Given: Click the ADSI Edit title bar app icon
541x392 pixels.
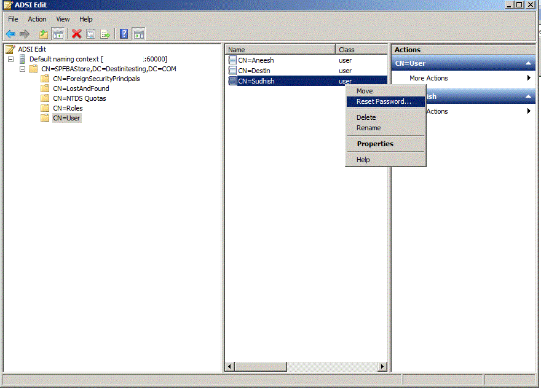Looking at the screenshot, I should [x=8, y=5].
